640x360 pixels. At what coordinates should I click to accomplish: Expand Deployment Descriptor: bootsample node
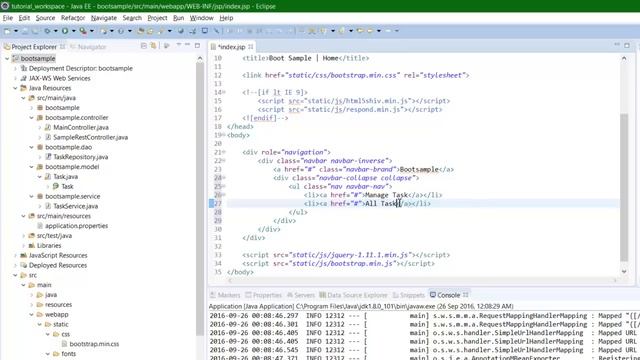pos(15,69)
